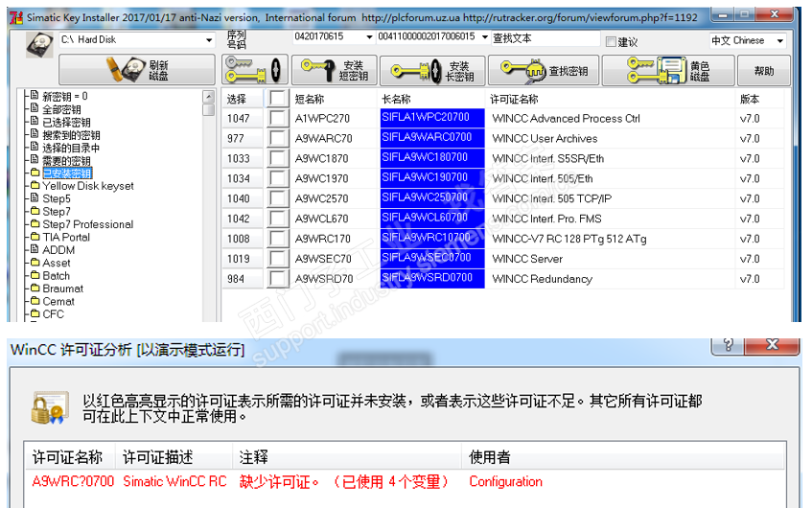Open the C:\ Hard Disk drive dropdown
The height and width of the screenshot is (508, 812).
point(209,40)
